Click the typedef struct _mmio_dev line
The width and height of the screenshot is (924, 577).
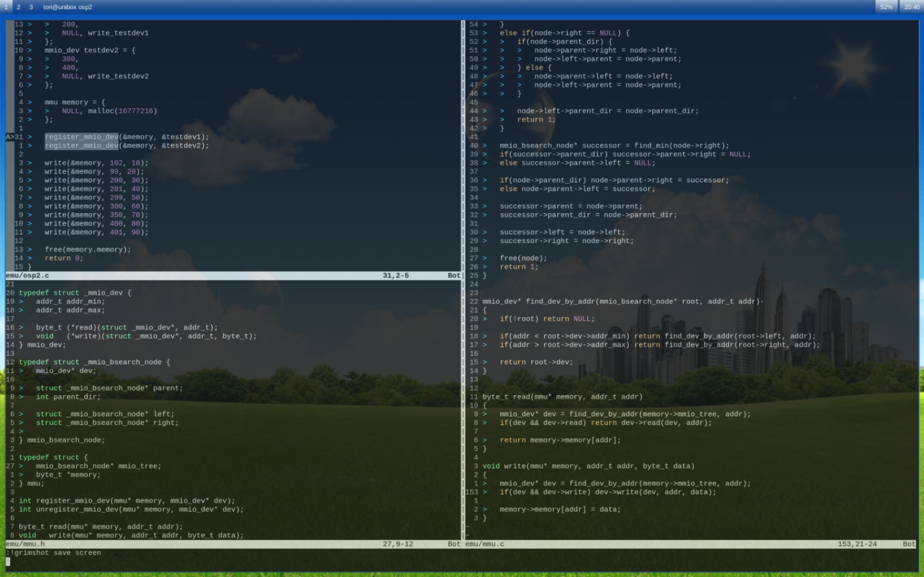(x=75, y=293)
